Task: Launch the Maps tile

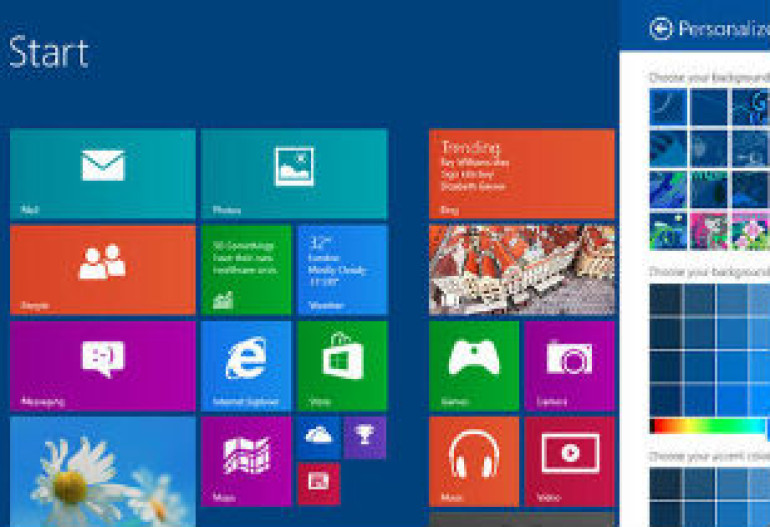Action: click(x=246, y=462)
